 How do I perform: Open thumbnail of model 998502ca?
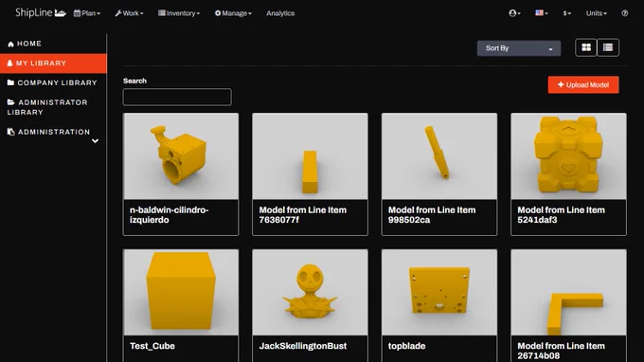point(439,156)
